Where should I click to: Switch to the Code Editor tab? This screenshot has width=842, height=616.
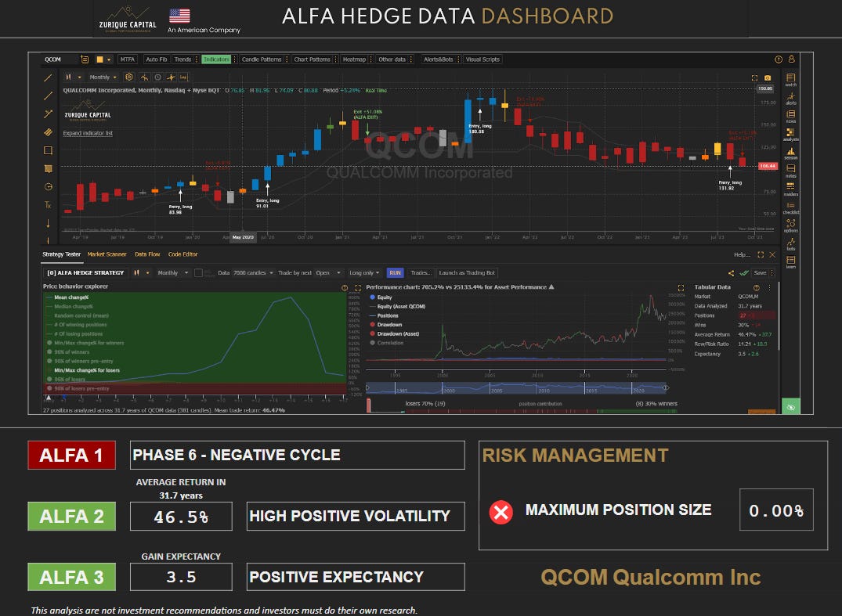click(182, 254)
